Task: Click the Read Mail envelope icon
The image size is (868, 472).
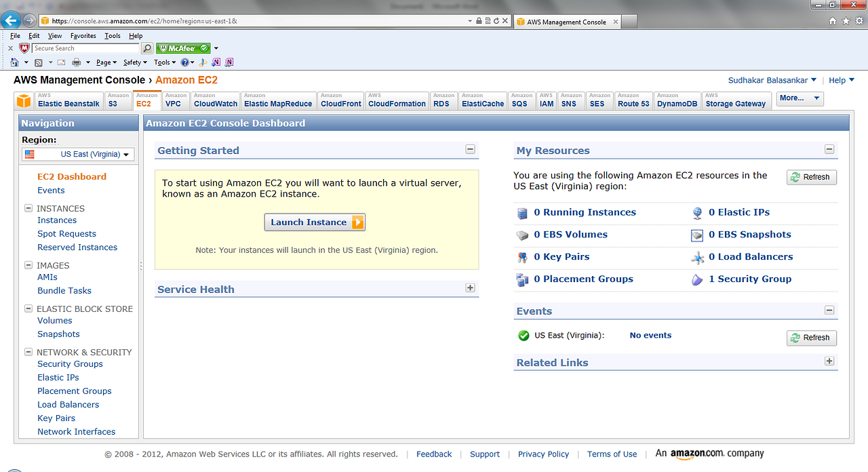Action: coord(61,62)
